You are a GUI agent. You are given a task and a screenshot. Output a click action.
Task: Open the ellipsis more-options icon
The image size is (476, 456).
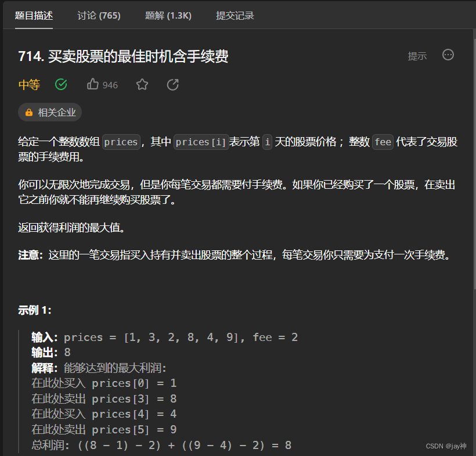[x=448, y=55]
